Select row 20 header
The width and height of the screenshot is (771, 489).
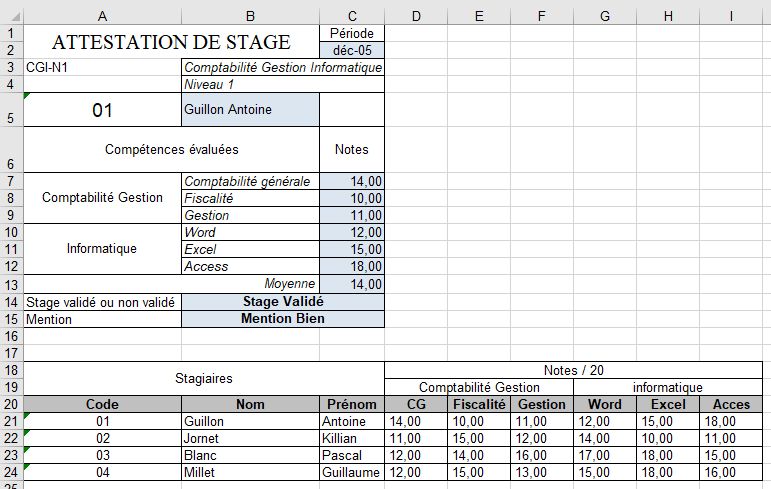pos(10,404)
